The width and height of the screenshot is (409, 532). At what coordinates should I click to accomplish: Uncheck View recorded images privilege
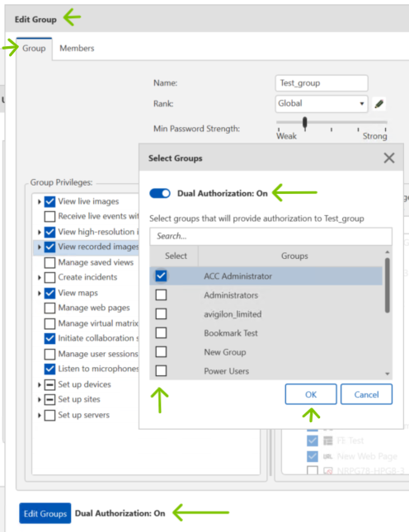tap(49, 247)
